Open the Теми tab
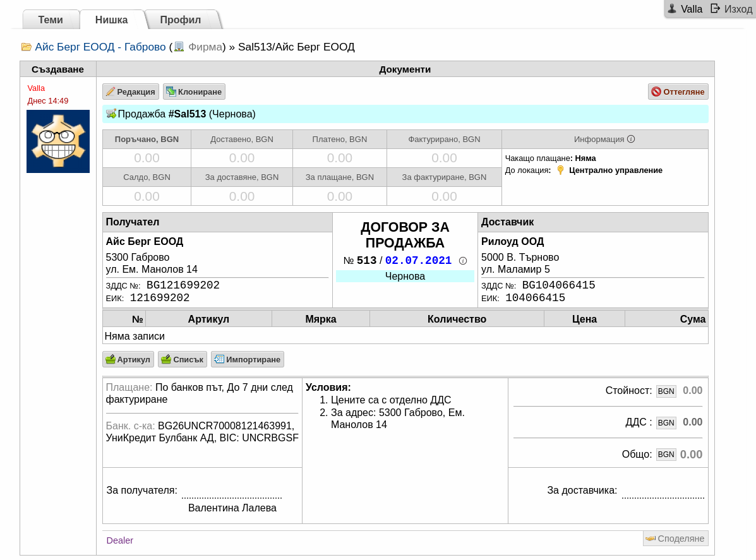 (50, 20)
